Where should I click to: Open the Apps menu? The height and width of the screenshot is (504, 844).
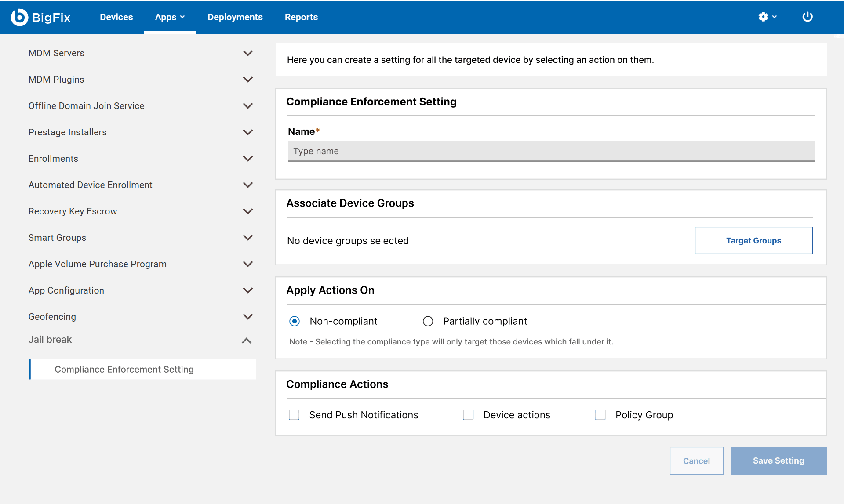[x=170, y=17]
